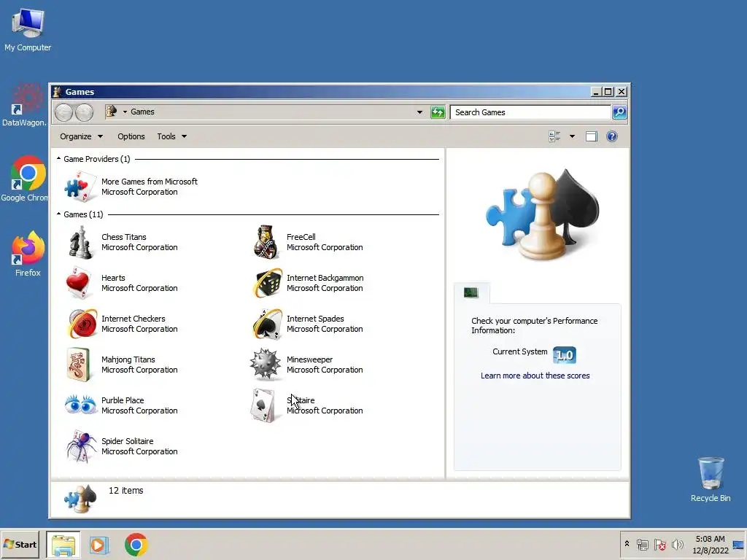This screenshot has width=747, height=560.
Task: Open Firefox desktop shortcut
Action: click(28, 248)
